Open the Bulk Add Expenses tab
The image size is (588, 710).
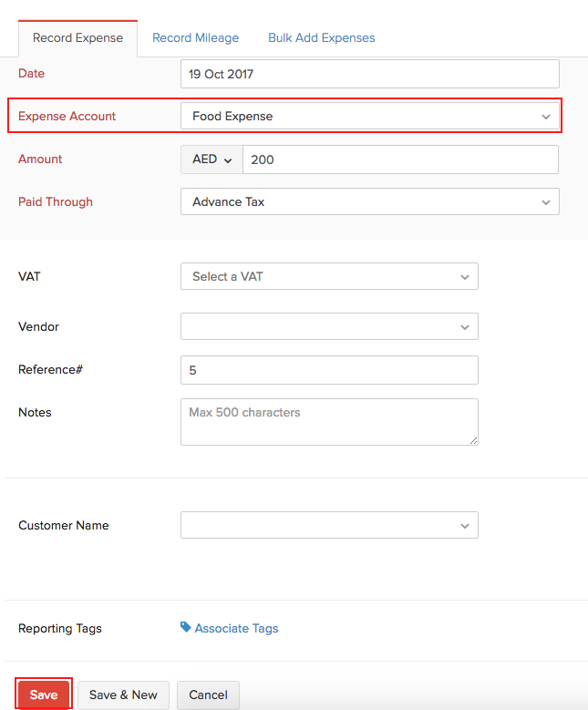(x=321, y=37)
